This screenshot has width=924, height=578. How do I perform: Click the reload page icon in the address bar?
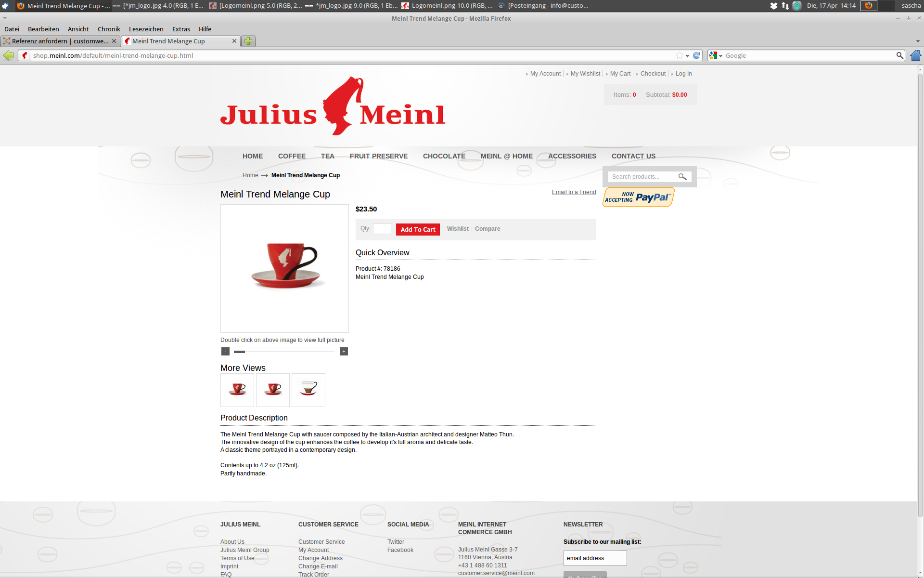[x=696, y=55]
